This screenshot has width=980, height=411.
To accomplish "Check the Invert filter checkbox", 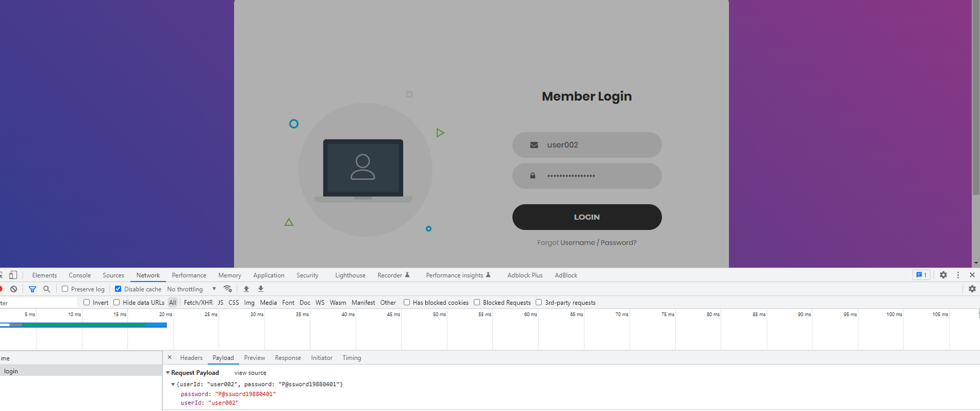I will coord(87,302).
